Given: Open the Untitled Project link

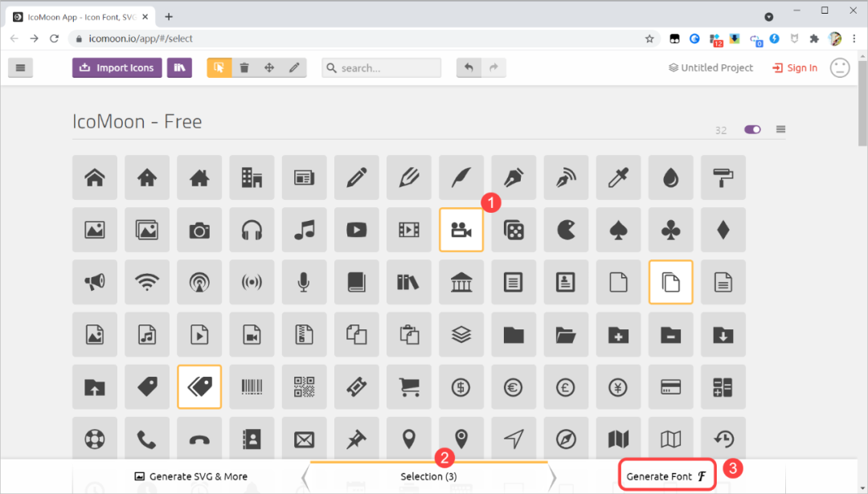Looking at the screenshot, I should 710,67.
